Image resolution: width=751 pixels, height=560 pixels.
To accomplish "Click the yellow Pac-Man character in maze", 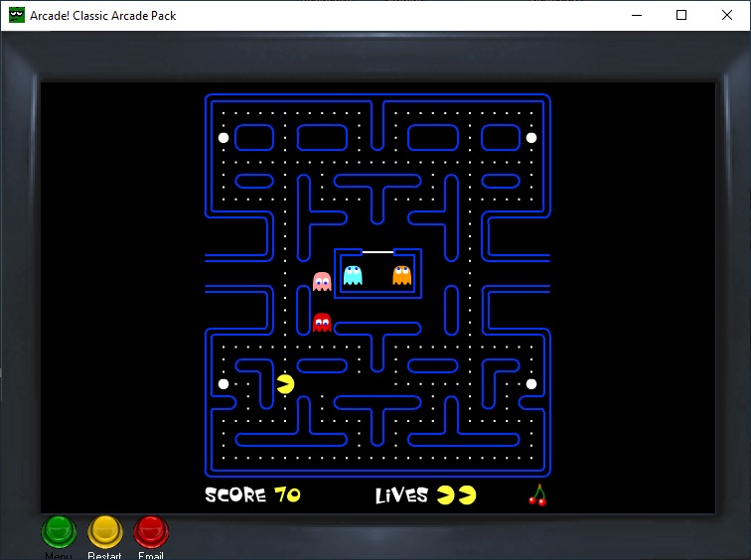I will [285, 384].
